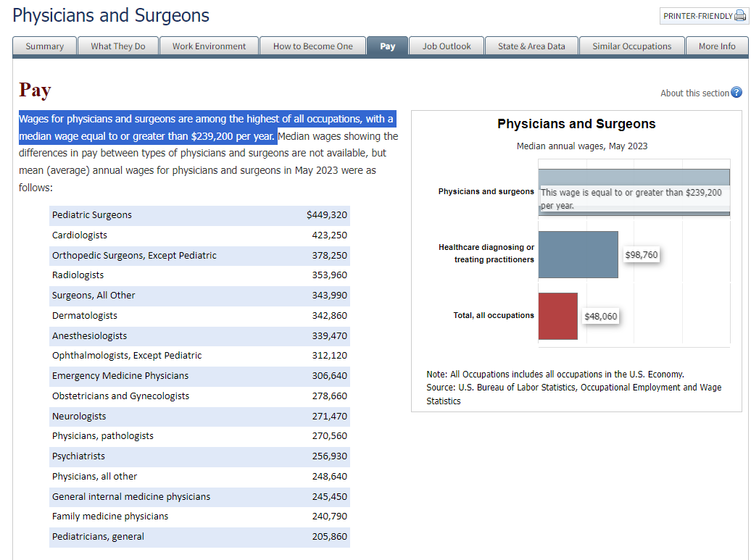This screenshot has height=560, width=751.
Task: Click the printer icon in Printer-Friendly button
Action: coord(740,16)
